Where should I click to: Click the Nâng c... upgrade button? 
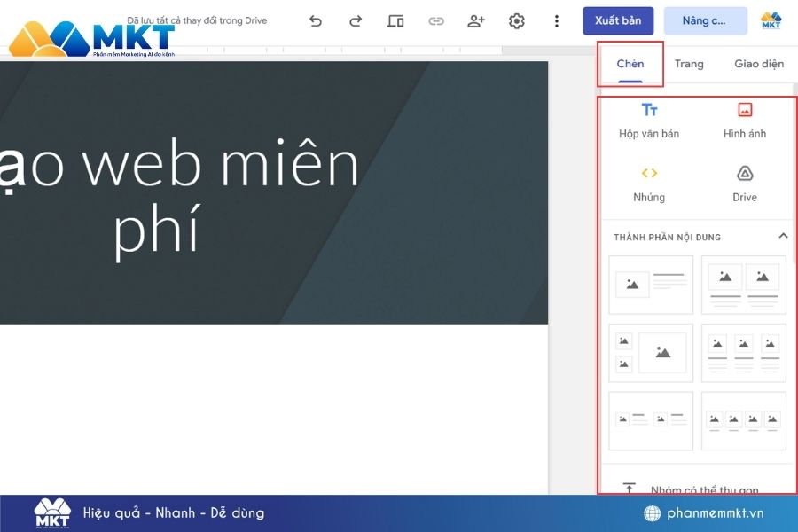[706, 21]
